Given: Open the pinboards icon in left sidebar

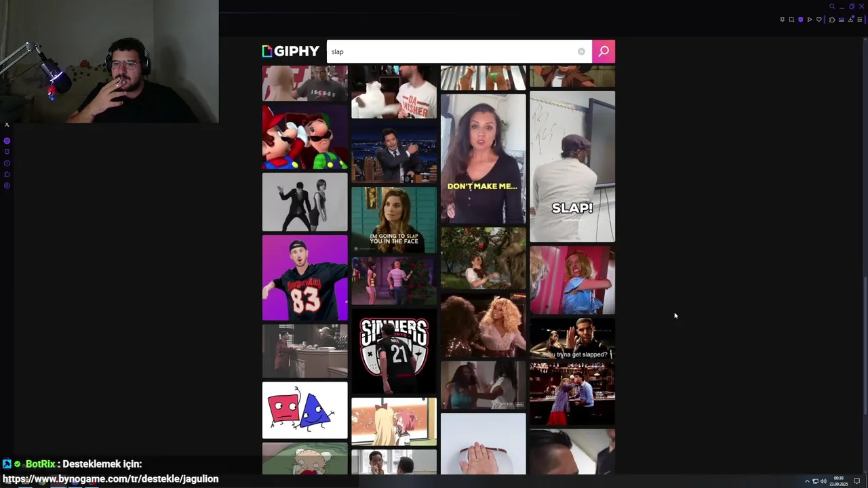Looking at the screenshot, I should (7, 152).
